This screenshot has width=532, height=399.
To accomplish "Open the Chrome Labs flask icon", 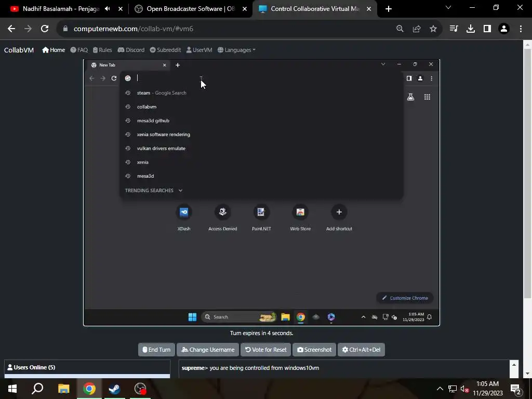I will coord(410,97).
